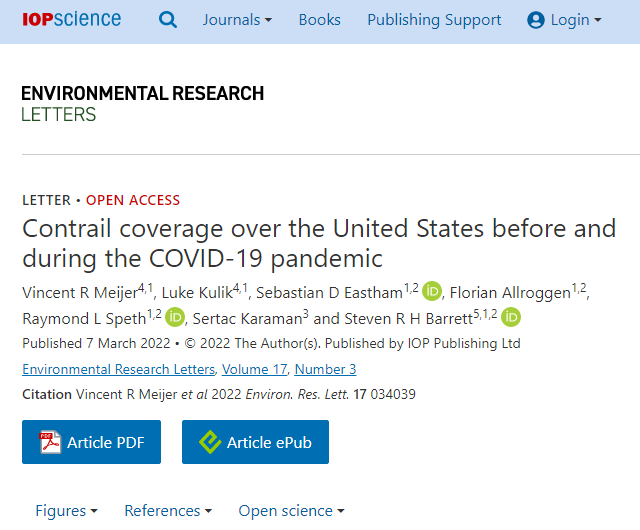
Task: Expand the Figures dropdown
Action: click(66, 510)
